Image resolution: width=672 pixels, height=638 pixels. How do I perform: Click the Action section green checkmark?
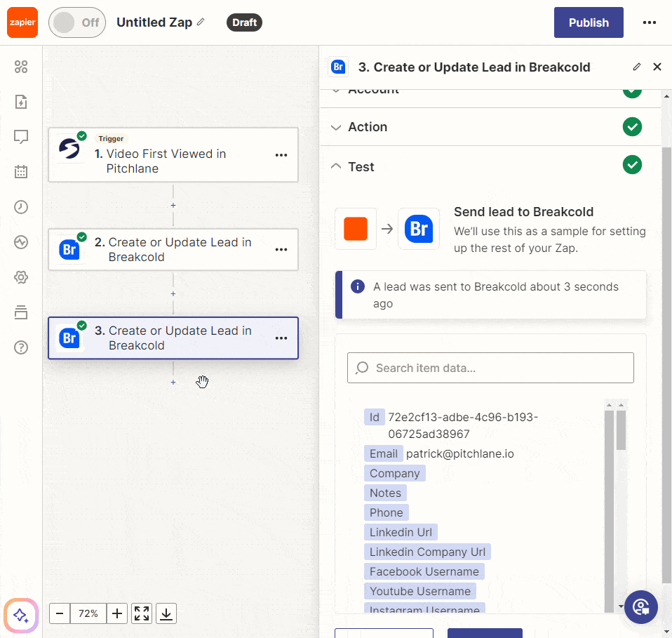pyautogui.click(x=632, y=127)
